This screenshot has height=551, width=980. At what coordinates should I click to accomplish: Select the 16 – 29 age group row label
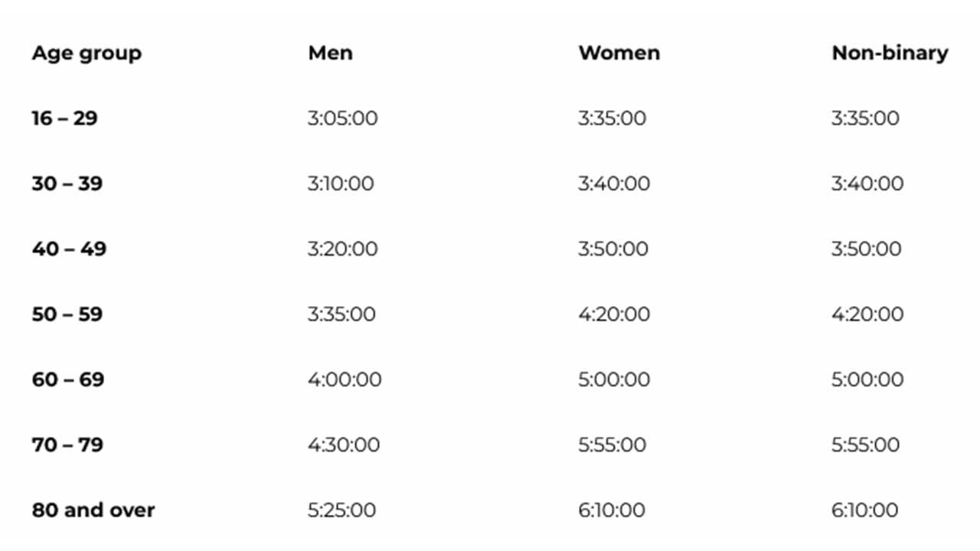(x=64, y=119)
